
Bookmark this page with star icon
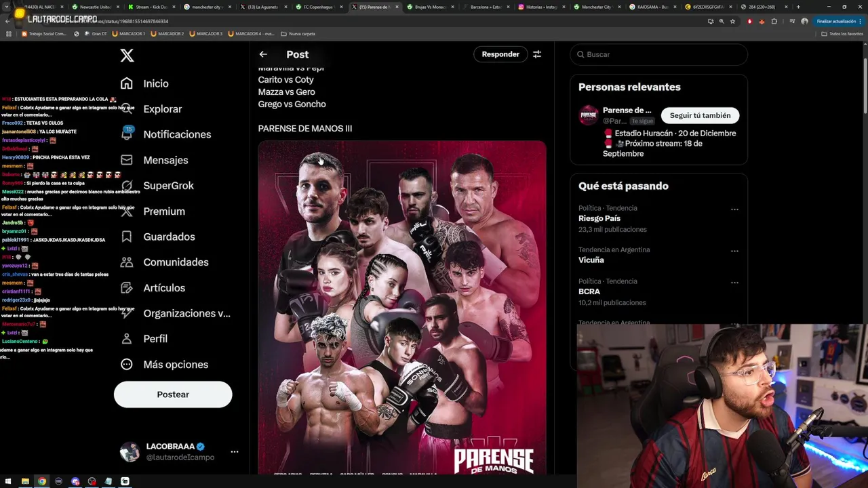tap(732, 21)
